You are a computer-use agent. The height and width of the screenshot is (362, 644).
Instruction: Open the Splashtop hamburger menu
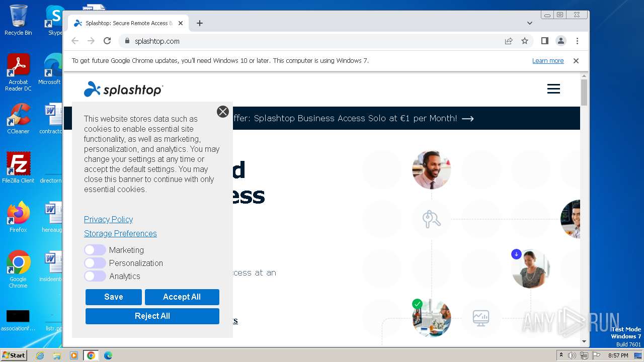coord(553,89)
